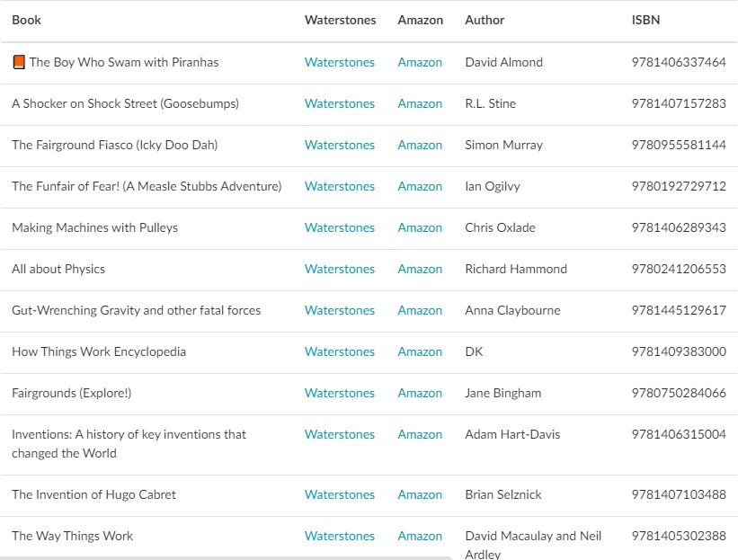Open Waterstones link for Gut-Wrenching Gravity
This screenshot has height=560, width=738.
pyautogui.click(x=340, y=311)
